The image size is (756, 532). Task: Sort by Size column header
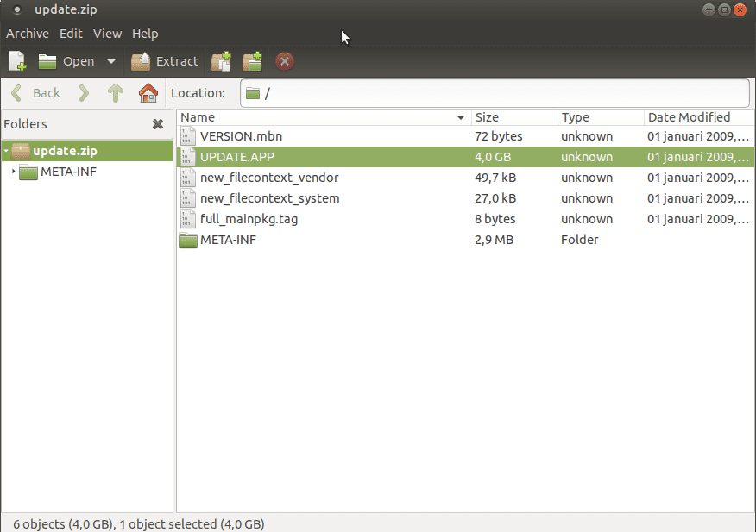(514, 117)
